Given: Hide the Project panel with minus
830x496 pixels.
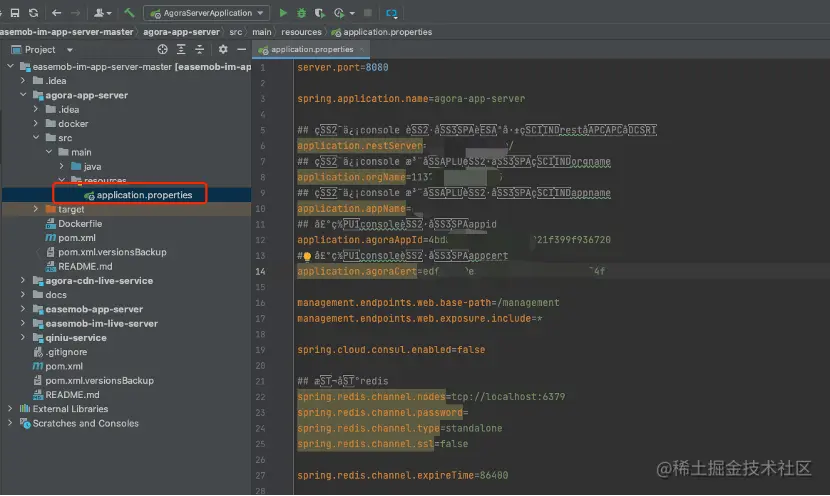Looking at the screenshot, I should pos(241,49).
